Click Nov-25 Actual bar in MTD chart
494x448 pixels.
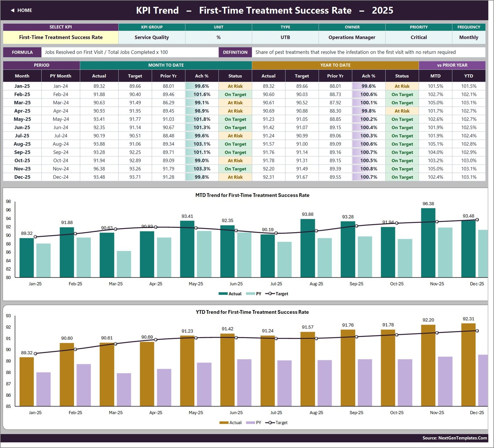click(428, 243)
